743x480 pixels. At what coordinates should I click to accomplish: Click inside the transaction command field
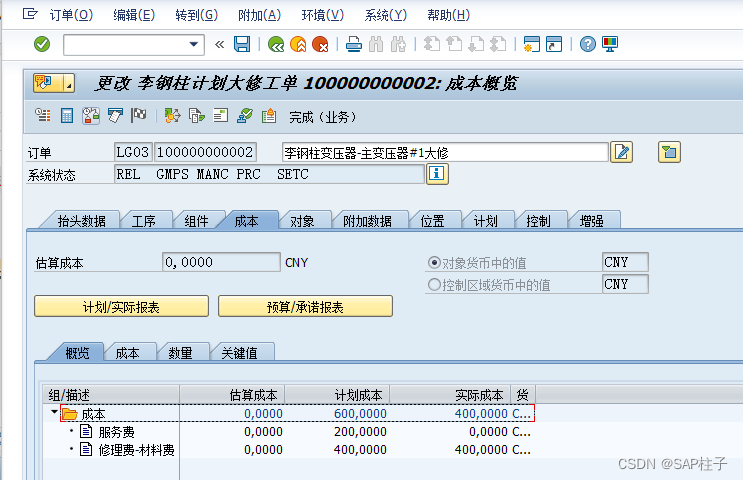pos(126,45)
